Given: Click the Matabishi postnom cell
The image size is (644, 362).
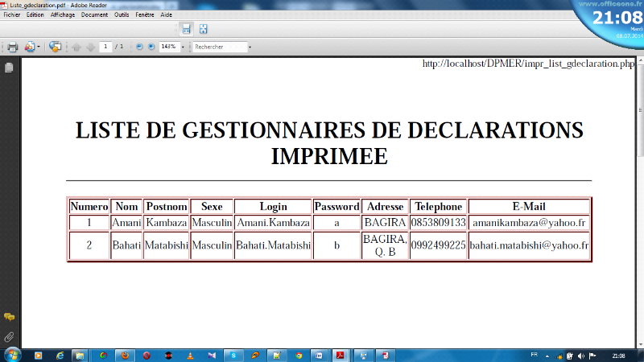Looking at the screenshot, I should [167, 245].
